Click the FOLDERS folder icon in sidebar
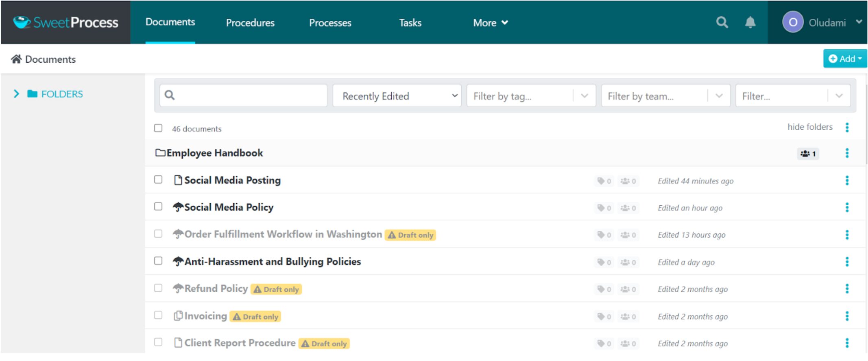Viewport: 868px width, 361px height. coord(33,94)
